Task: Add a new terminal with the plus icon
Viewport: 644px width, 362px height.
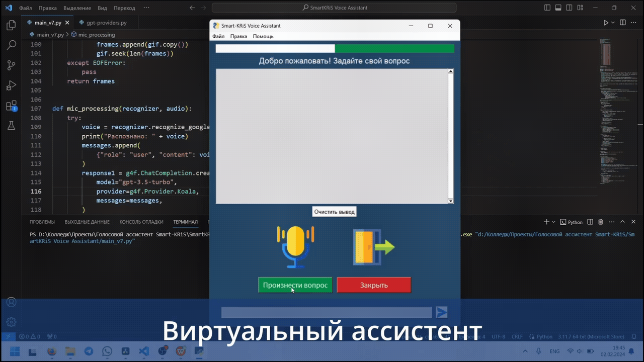Action: [546, 222]
